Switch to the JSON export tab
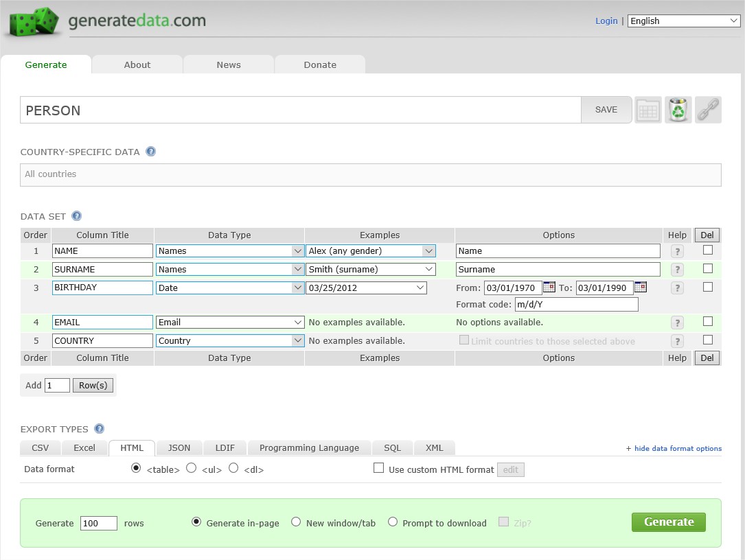 [x=179, y=448]
